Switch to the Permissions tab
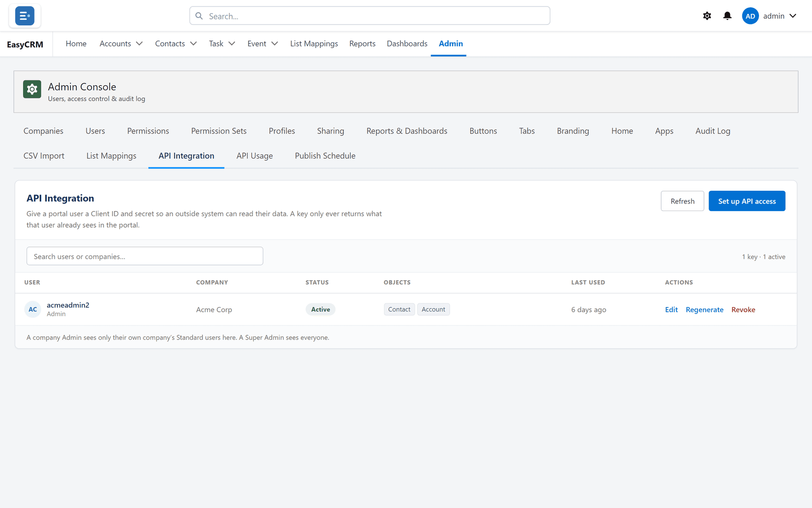Screen dimensions: 812x508 tap(148, 131)
